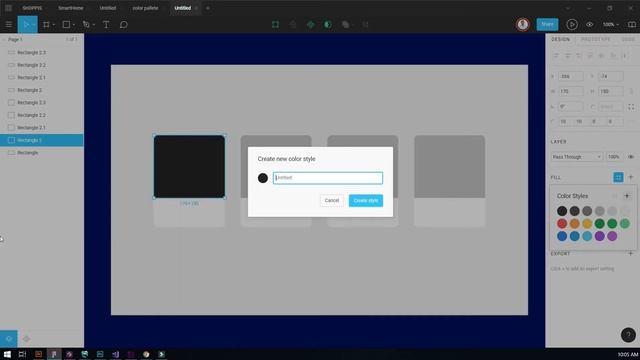Switch to the Code panel tab
This screenshot has width=640, height=360.
(628, 40)
